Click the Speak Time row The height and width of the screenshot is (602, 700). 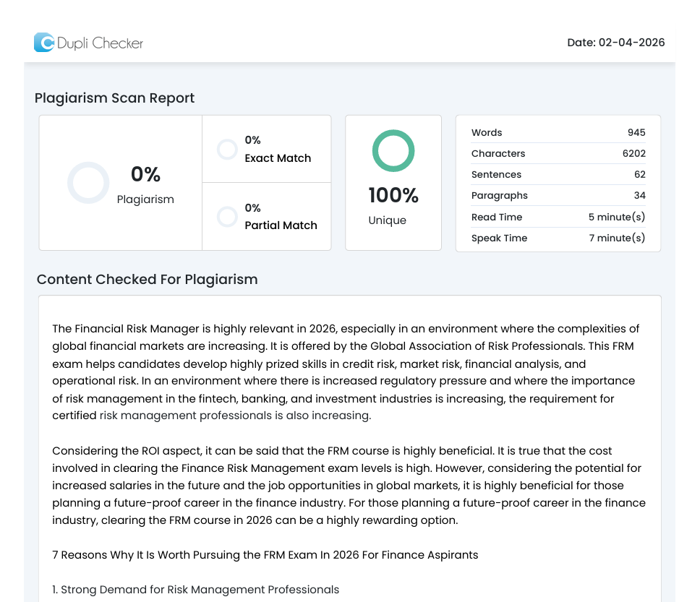coord(558,238)
